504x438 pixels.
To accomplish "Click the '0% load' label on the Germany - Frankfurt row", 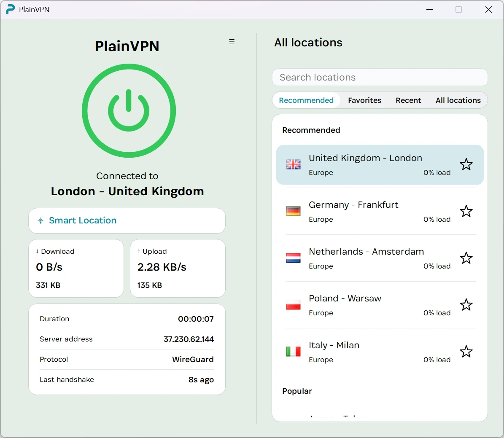I will tap(437, 219).
